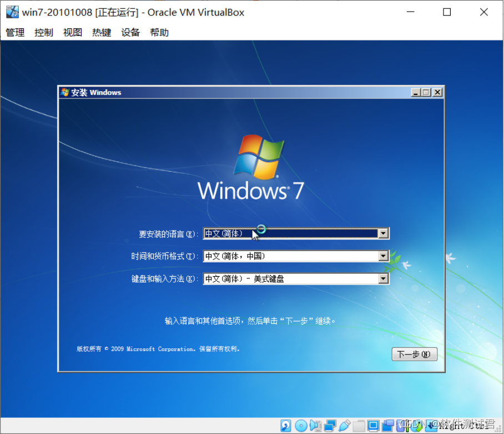Click the hard disk activity status icon

tap(286, 426)
